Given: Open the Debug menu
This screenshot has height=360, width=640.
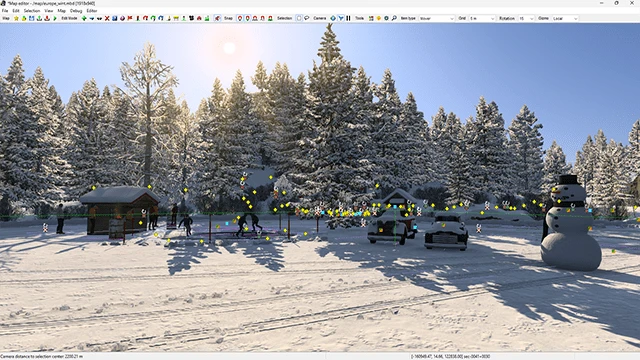Looking at the screenshot, I should pyautogui.click(x=76, y=11).
